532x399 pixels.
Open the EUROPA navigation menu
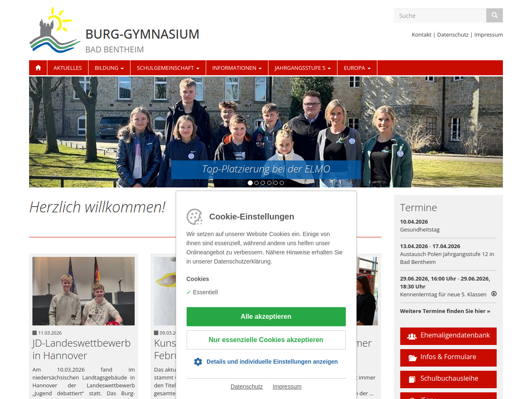357,68
